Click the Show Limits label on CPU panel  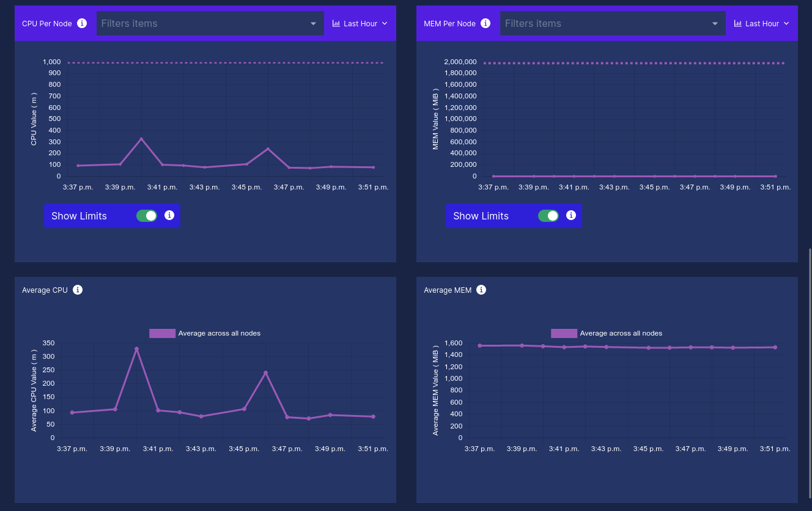click(x=79, y=216)
